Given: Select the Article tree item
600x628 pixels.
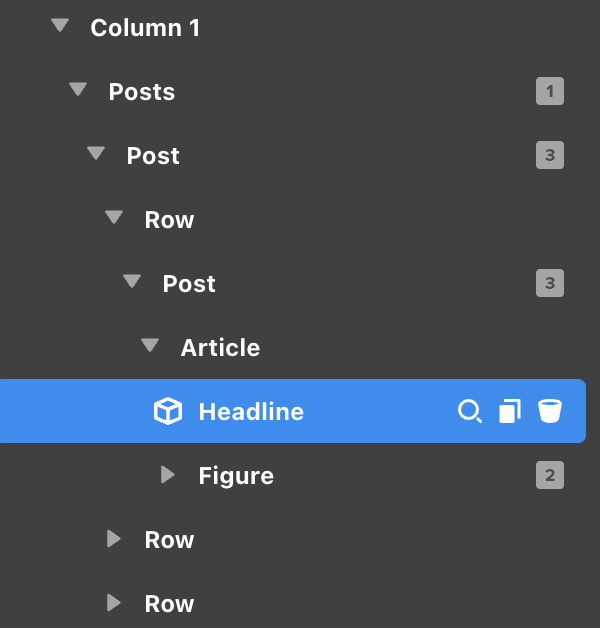Looking at the screenshot, I should coord(220,348).
